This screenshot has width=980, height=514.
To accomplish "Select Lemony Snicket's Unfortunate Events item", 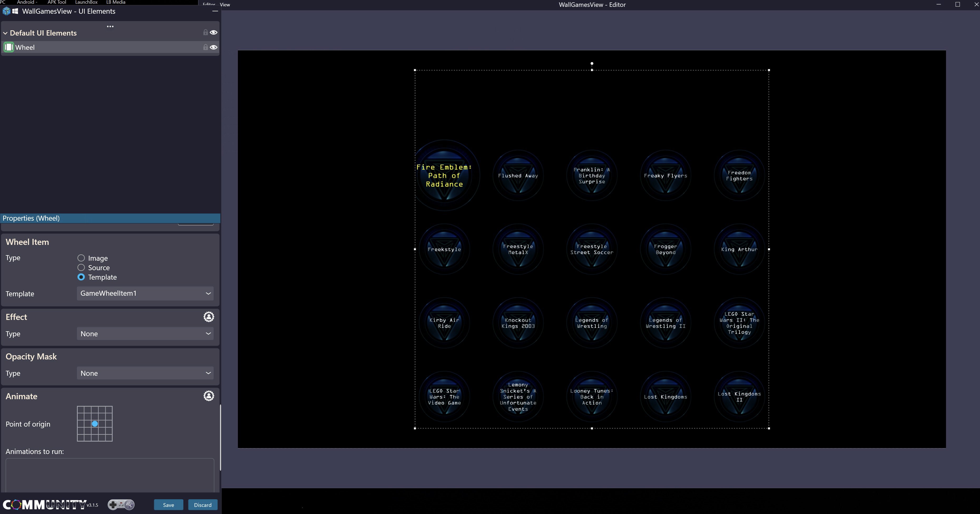I will [518, 397].
